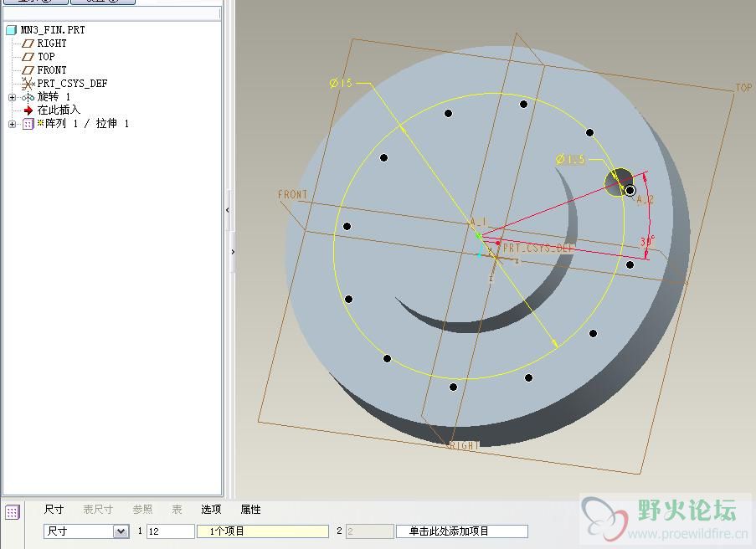
Task: Click the pattern feature icon in tree
Action: [28, 125]
